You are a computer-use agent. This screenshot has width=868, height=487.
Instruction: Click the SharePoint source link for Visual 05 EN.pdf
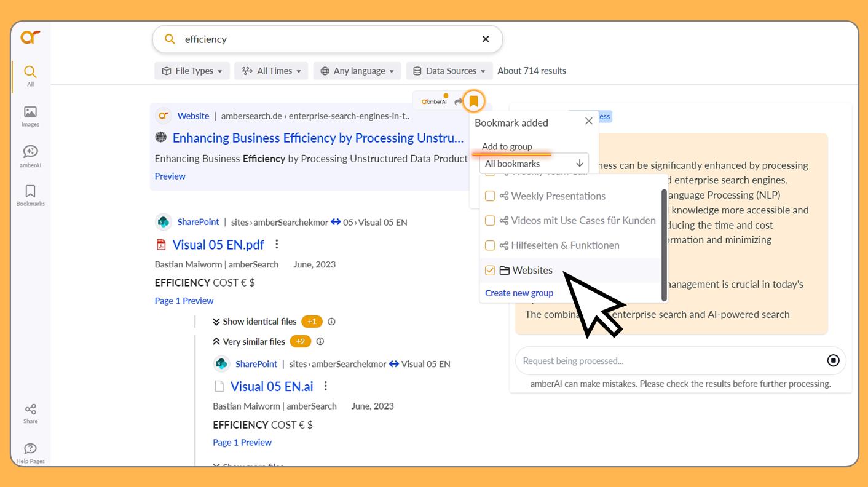click(198, 222)
